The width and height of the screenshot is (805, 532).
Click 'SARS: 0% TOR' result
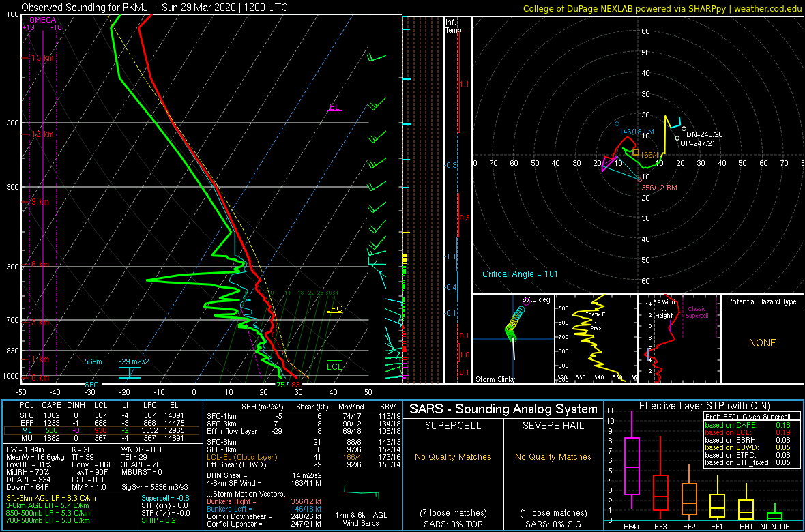454,523
